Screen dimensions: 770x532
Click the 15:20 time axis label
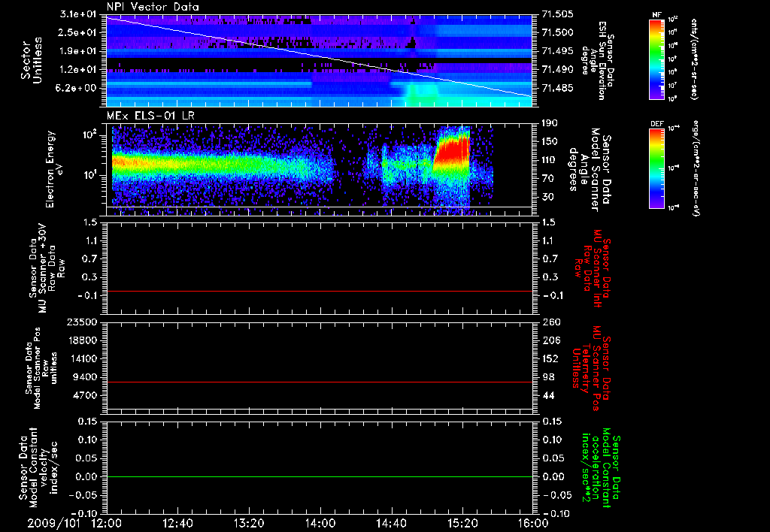(462, 523)
